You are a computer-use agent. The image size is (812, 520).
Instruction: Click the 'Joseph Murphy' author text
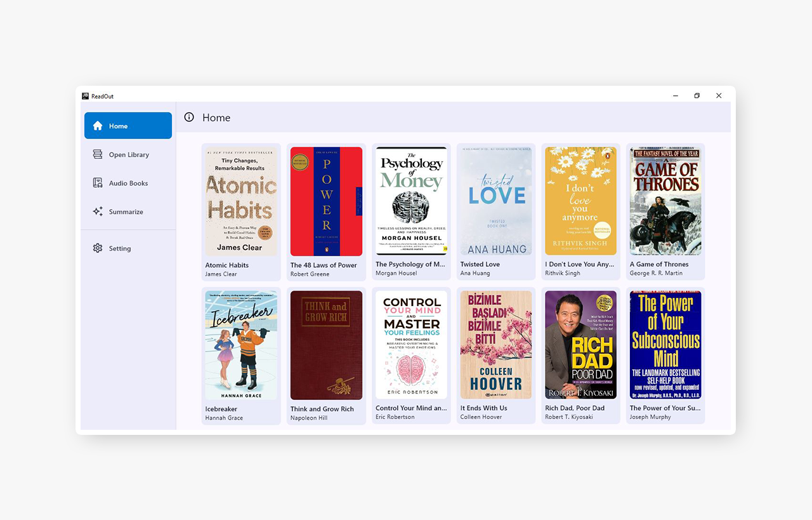click(650, 417)
